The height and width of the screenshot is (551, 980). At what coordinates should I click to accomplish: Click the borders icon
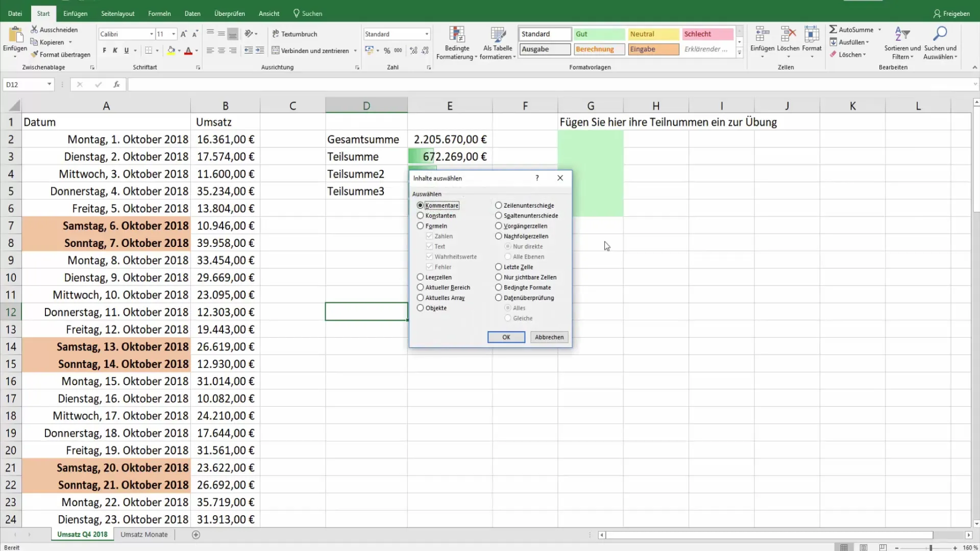149,51
